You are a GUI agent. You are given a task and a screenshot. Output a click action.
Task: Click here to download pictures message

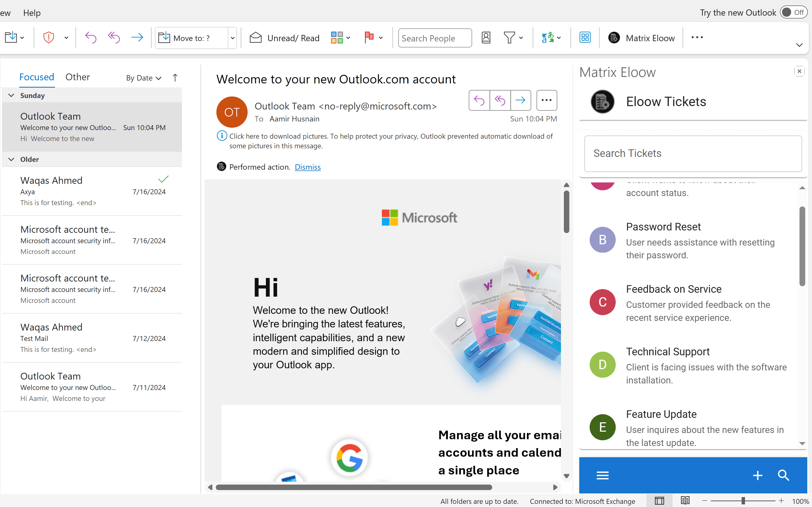pos(390,141)
